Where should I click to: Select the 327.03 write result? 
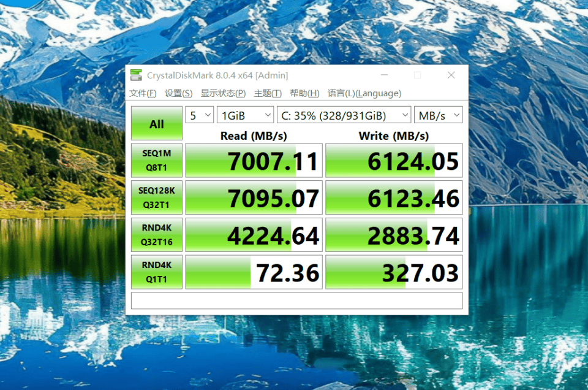[394, 272]
